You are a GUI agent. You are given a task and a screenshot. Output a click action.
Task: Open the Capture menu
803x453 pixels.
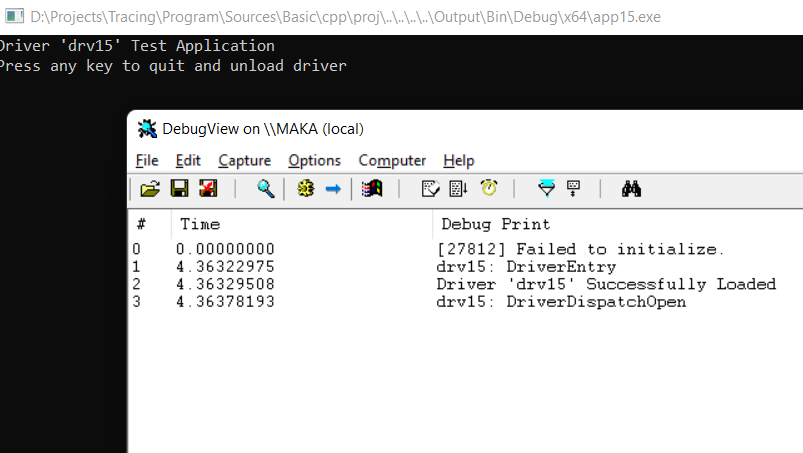pyautogui.click(x=244, y=161)
